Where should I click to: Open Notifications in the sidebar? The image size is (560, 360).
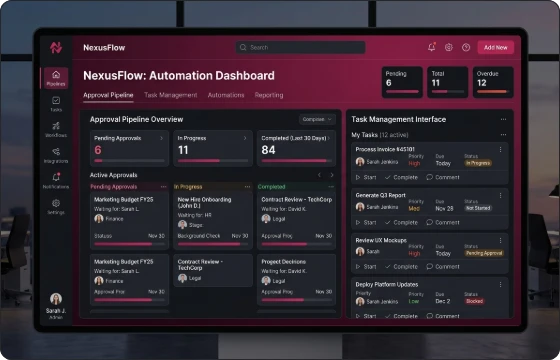pos(56,181)
